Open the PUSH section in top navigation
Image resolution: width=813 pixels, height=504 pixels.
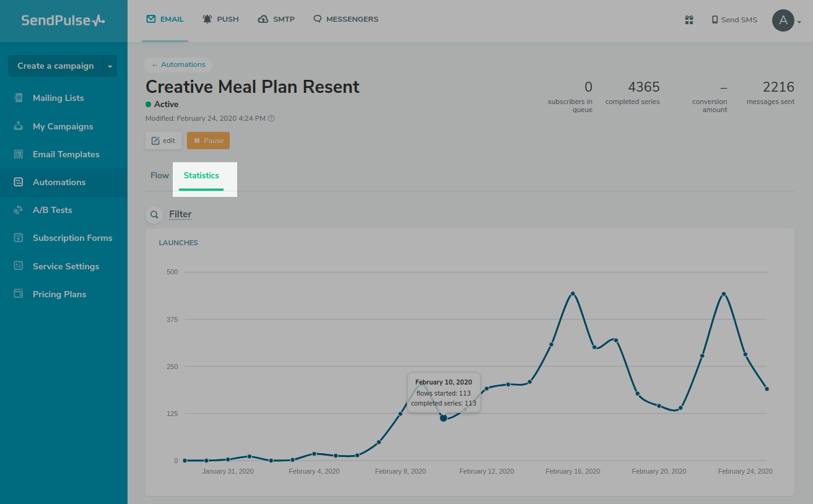220,19
